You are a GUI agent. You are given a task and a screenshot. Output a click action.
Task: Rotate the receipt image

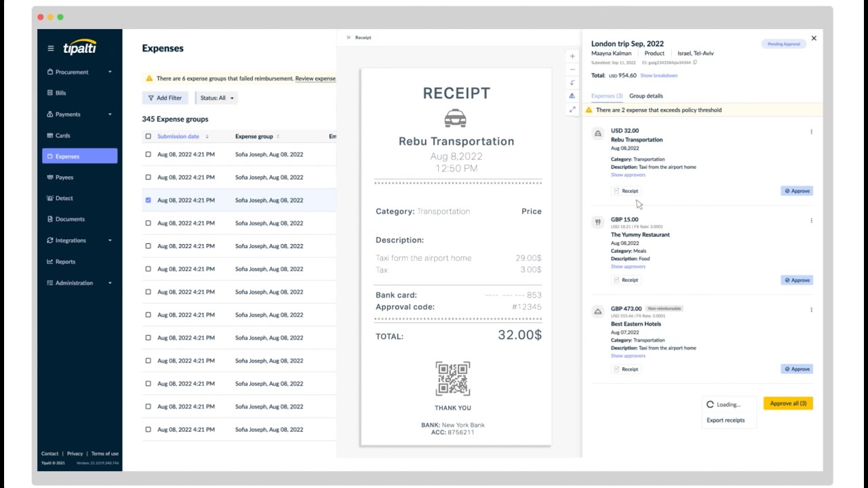(572, 83)
